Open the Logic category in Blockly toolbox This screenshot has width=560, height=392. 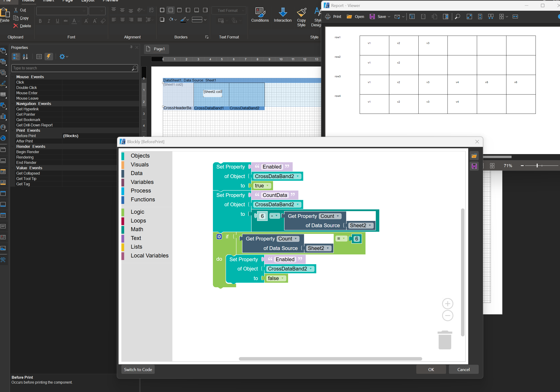(x=137, y=212)
